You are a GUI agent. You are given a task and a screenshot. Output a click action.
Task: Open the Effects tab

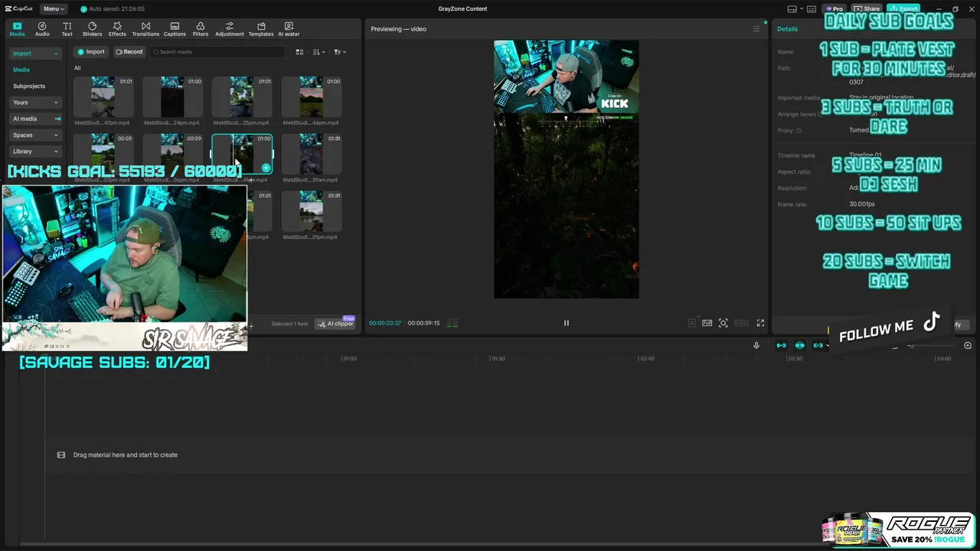pos(117,29)
